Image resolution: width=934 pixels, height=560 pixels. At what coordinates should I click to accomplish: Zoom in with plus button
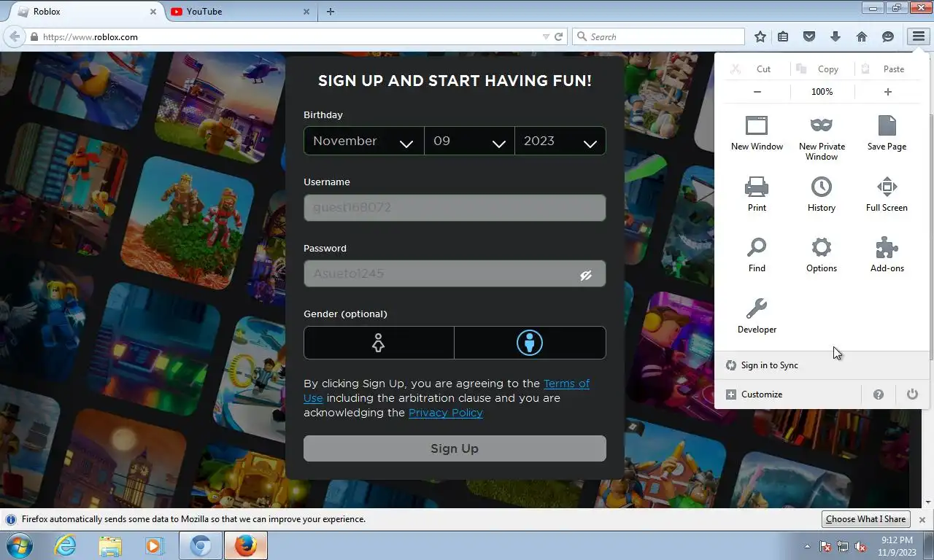tap(888, 92)
